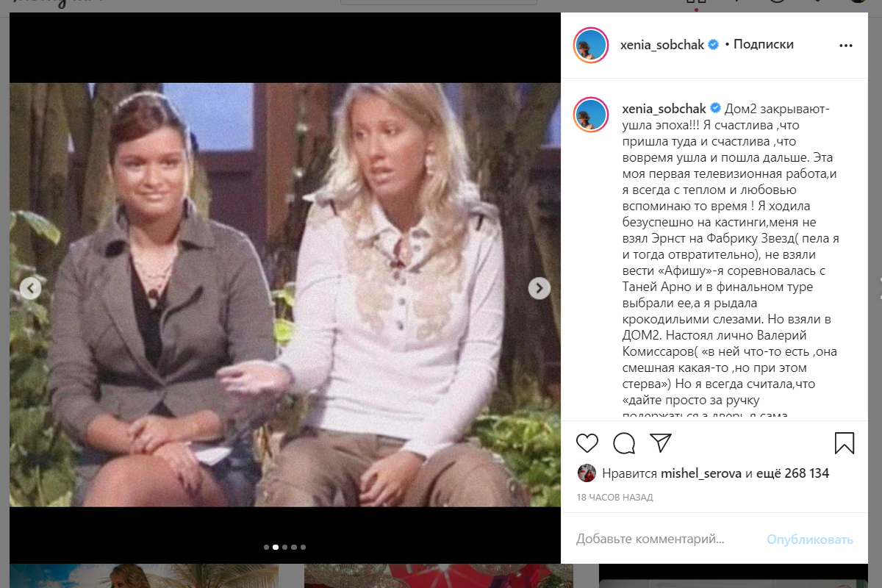The width and height of the screenshot is (882, 588).
Task: Go to next photo with right arrow
Action: pyautogui.click(x=539, y=288)
